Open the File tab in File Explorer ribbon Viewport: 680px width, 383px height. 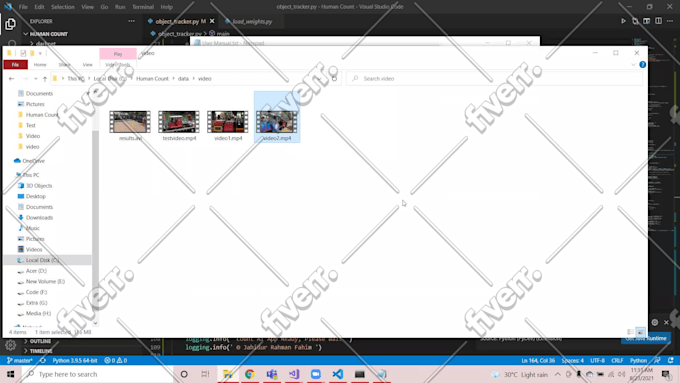click(x=15, y=64)
